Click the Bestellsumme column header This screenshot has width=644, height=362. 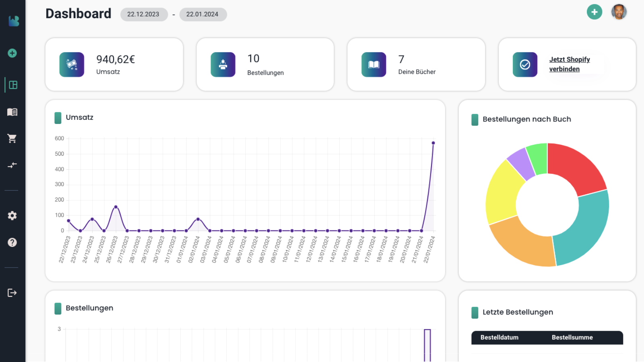572,337
